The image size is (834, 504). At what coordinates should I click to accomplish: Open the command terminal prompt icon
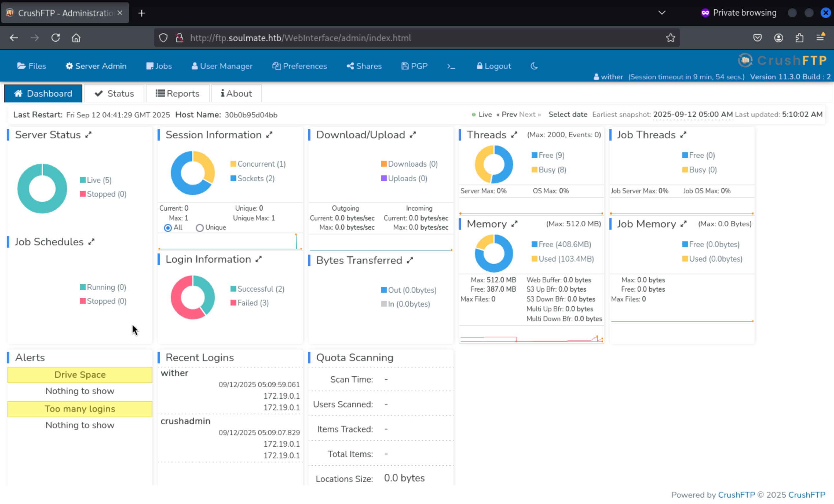451,66
